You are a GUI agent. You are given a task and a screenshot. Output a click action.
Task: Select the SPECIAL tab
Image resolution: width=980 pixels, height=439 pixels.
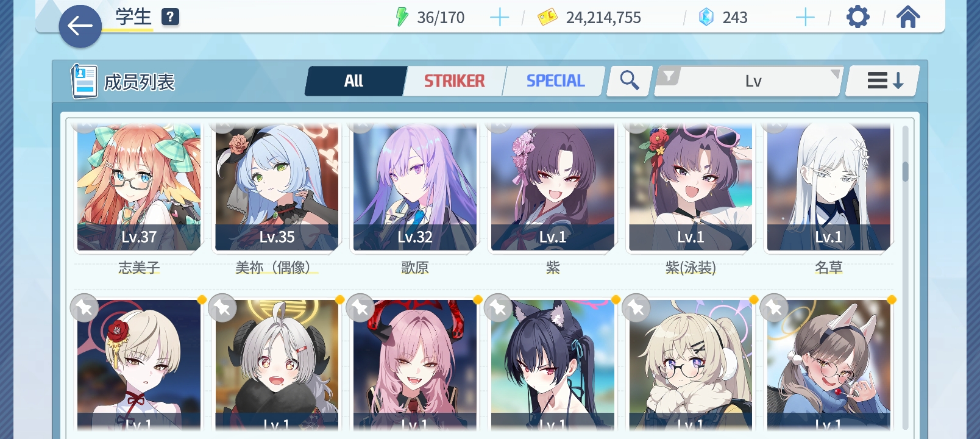click(x=555, y=80)
